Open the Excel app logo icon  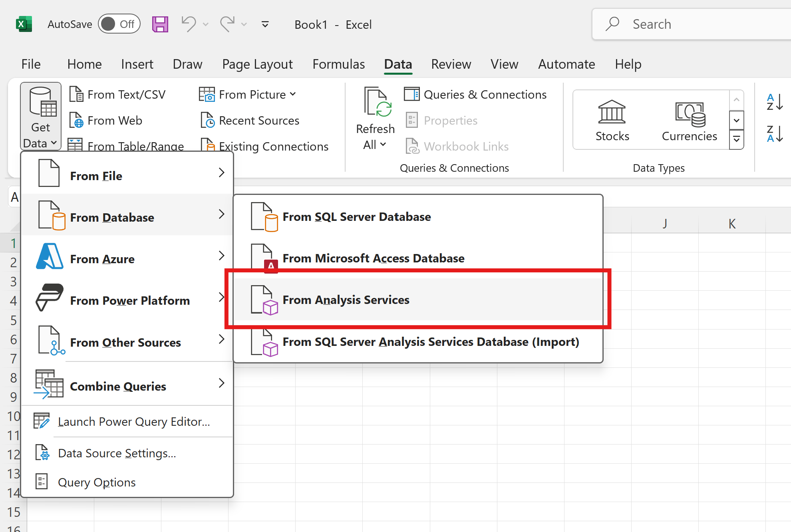24,24
